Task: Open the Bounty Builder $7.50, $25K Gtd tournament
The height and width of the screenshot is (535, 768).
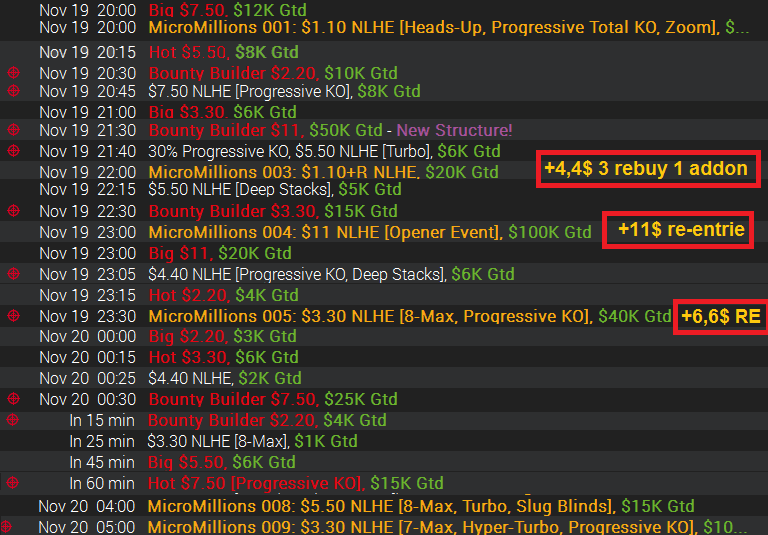Action: coord(384,399)
